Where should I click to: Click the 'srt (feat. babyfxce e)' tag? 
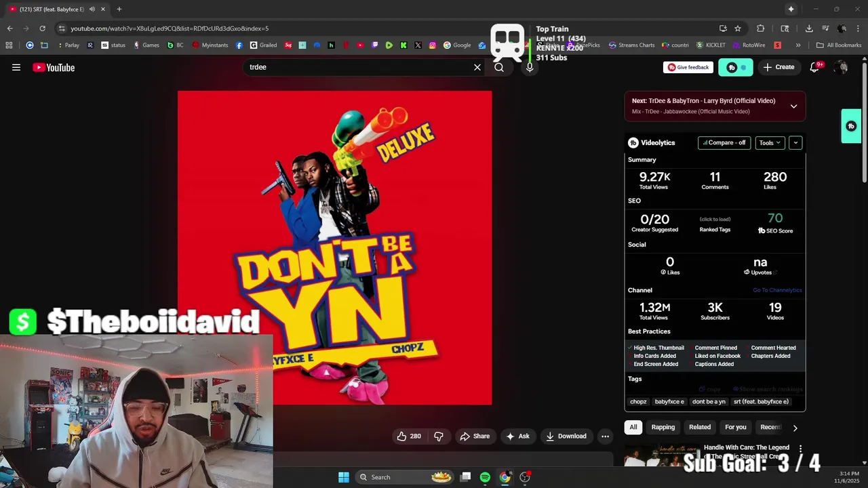click(761, 401)
